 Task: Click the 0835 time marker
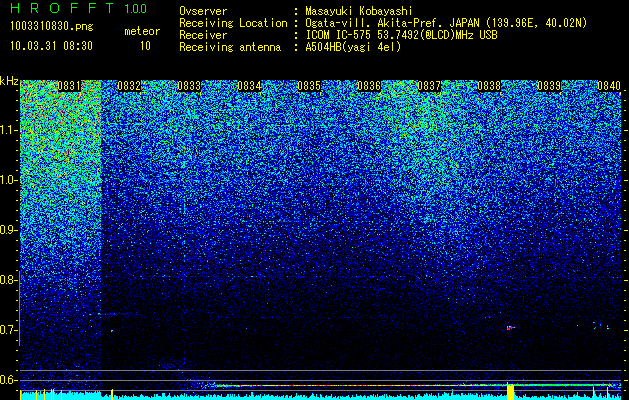309,86
